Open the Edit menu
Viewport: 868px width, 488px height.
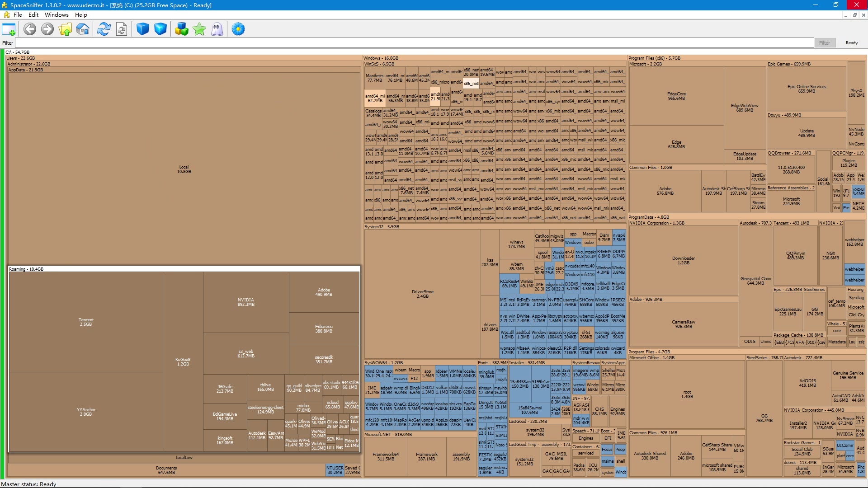tap(33, 15)
